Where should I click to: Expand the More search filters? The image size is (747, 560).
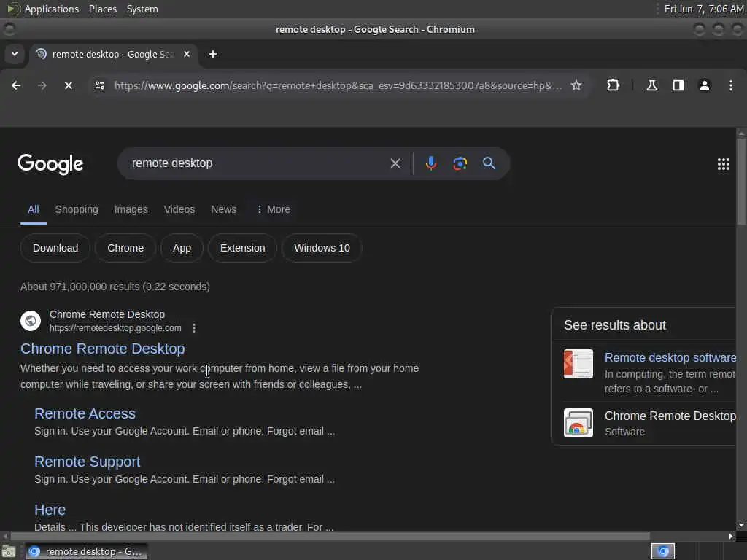click(274, 209)
